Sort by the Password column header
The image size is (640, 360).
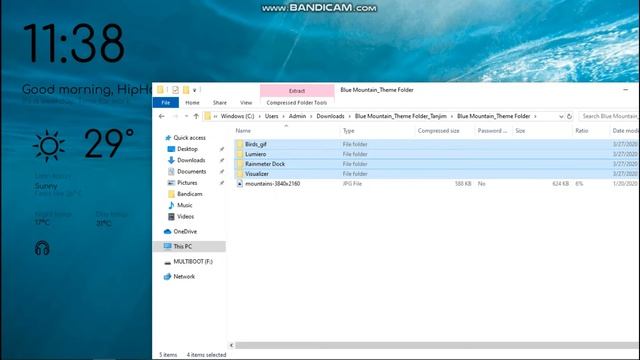click(x=493, y=131)
